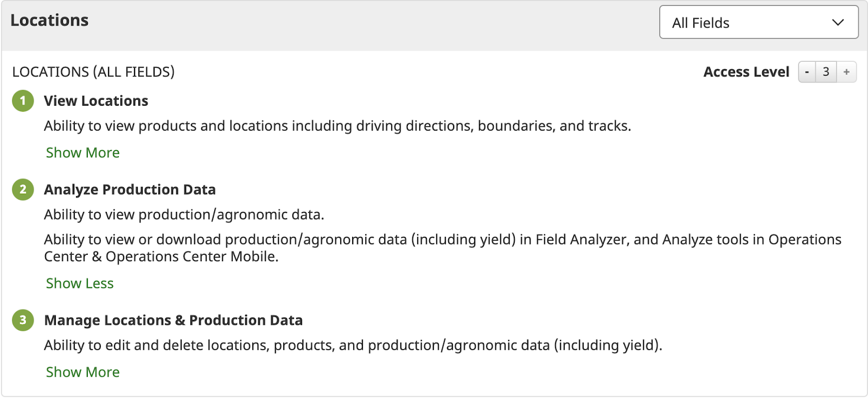Expand Show More under View Locations

point(82,153)
